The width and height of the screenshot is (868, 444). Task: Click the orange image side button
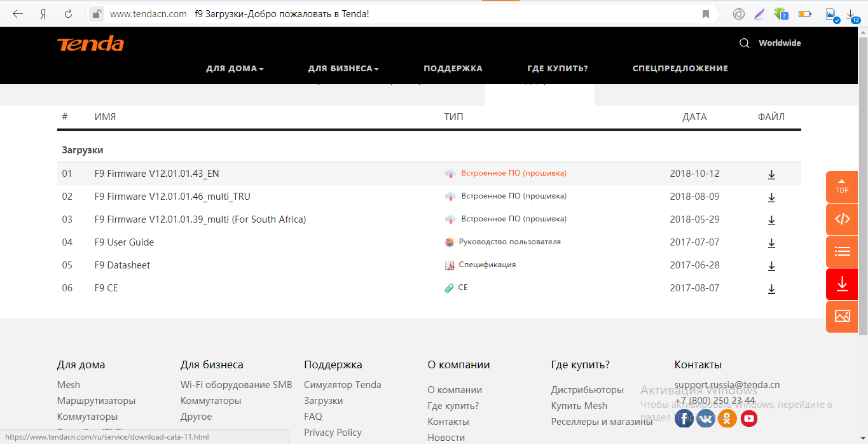click(842, 316)
